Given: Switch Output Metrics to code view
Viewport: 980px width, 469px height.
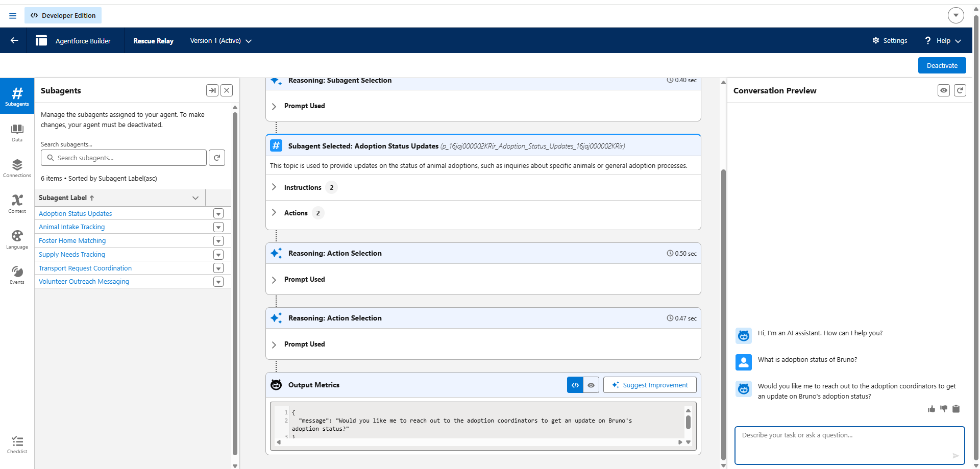Looking at the screenshot, I should click(575, 385).
